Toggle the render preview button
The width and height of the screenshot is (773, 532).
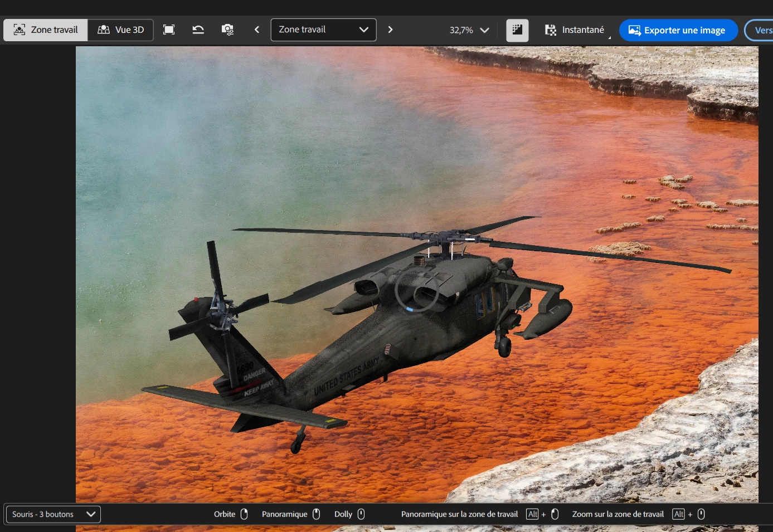point(517,30)
